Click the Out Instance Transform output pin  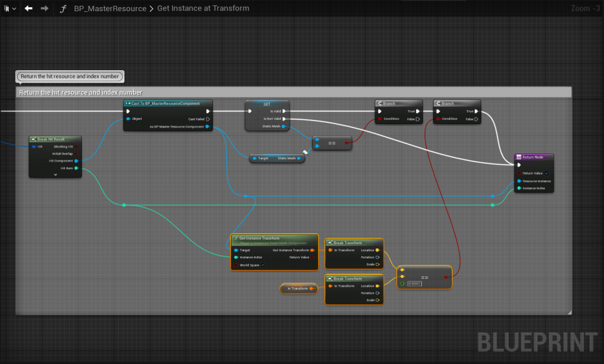pos(312,250)
